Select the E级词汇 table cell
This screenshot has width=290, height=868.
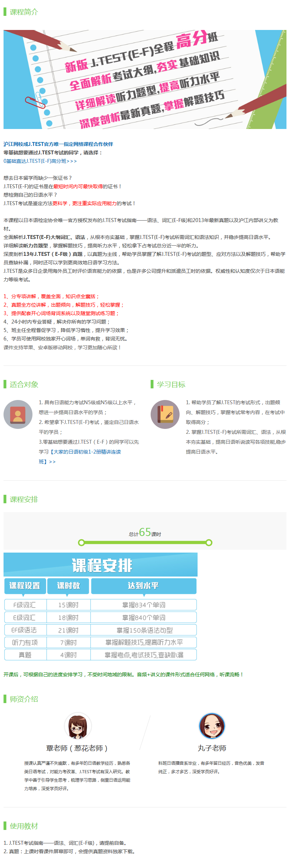pyautogui.click(x=25, y=617)
